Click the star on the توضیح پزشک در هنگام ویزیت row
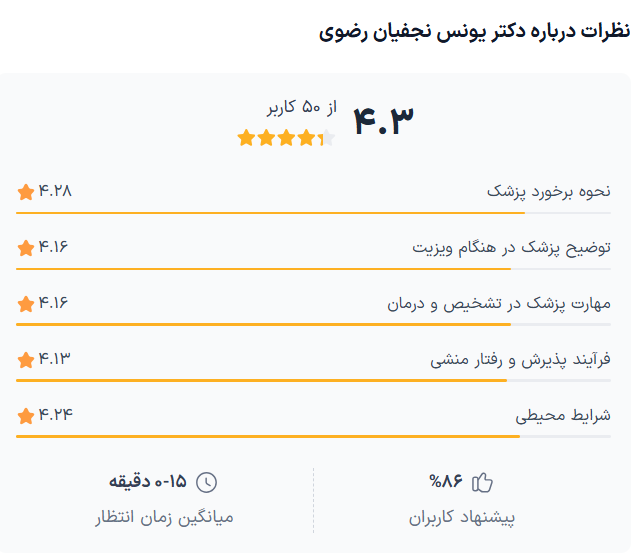The height and width of the screenshot is (559, 637). click(26, 247)
